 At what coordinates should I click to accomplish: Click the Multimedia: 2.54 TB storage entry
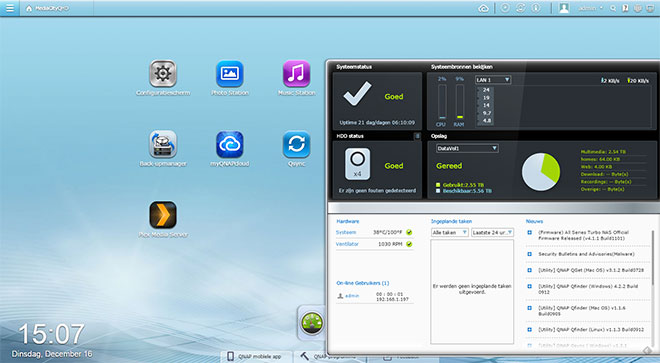(x=603, y=152)
